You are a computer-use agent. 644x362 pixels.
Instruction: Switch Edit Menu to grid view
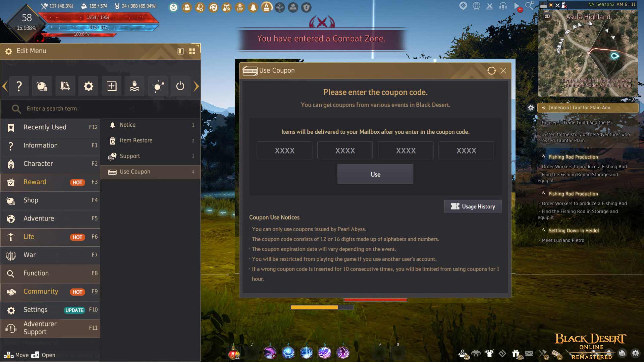point(192,51)
